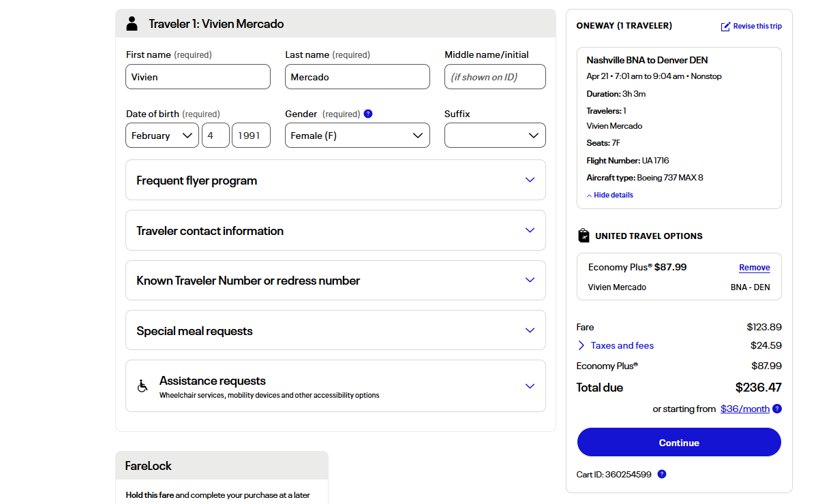This screenshot has height=504, width=818.
Task: Collapse trip details with Hide details
Action: coord(609,195)
